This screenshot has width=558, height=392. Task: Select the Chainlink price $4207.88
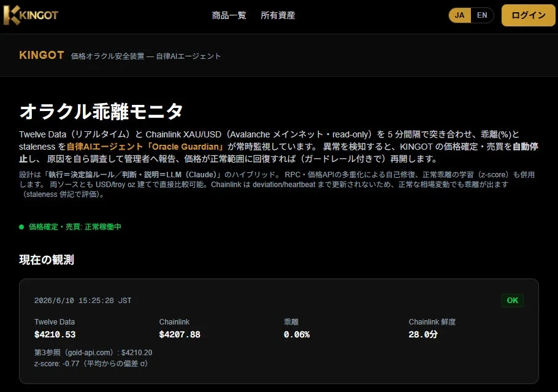(x=180, y=334)
